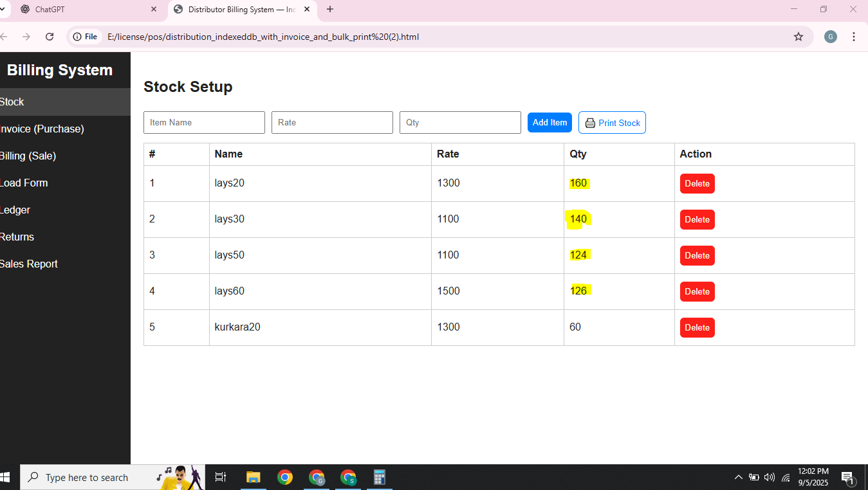The height and width of the screenshot is (490, 868).
Task: Focus the Qty input field
Action: coord(460,122)
